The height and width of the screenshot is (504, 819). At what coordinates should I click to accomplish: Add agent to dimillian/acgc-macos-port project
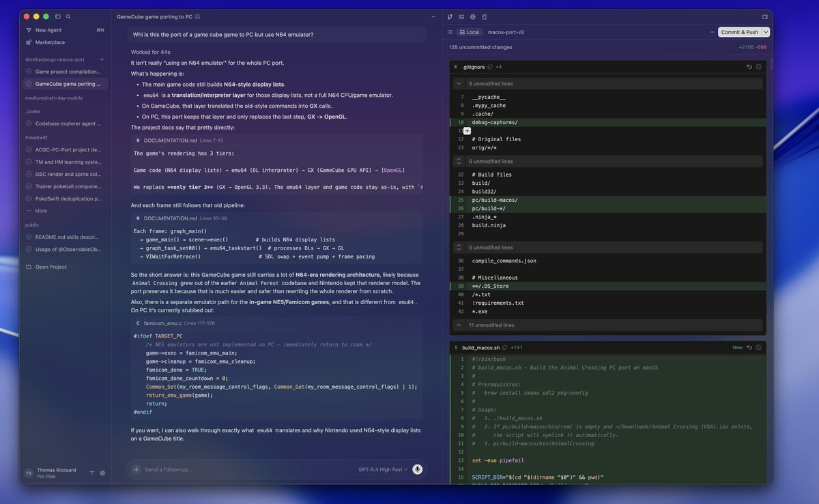tap(102, 59)
